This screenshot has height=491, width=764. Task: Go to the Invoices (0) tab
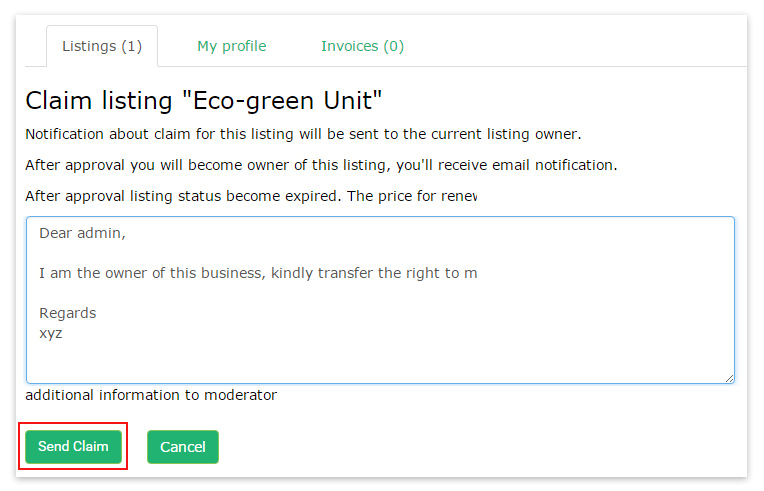(362, 46)
